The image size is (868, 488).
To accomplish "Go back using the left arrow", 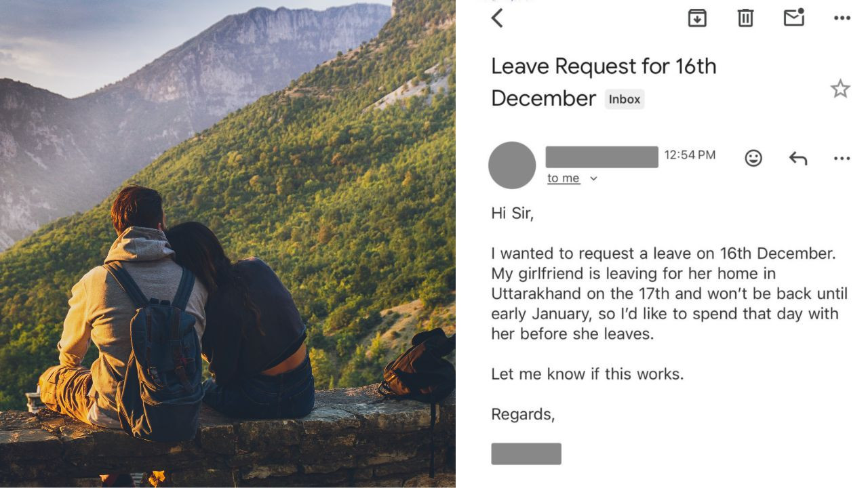I will click(x=497, y=18).
